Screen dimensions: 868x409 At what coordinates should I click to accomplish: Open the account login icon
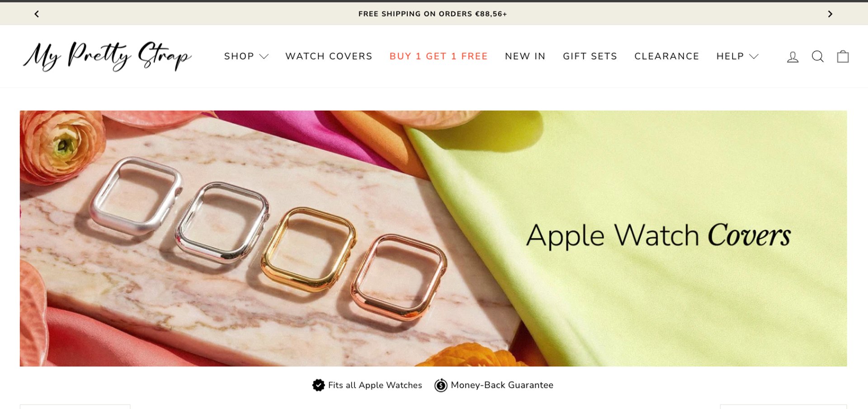pos(793,56)
